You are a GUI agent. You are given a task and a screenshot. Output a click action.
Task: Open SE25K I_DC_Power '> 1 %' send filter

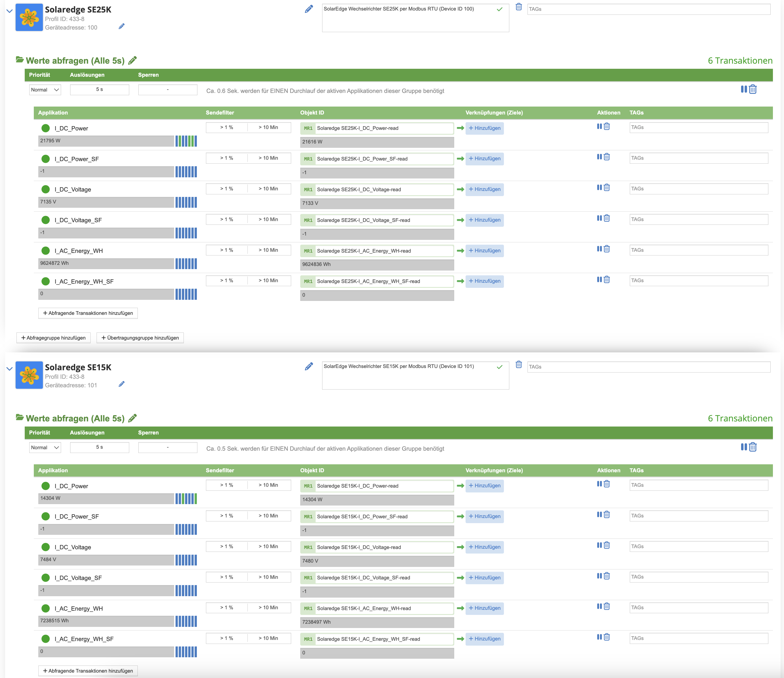coord(227,127)
